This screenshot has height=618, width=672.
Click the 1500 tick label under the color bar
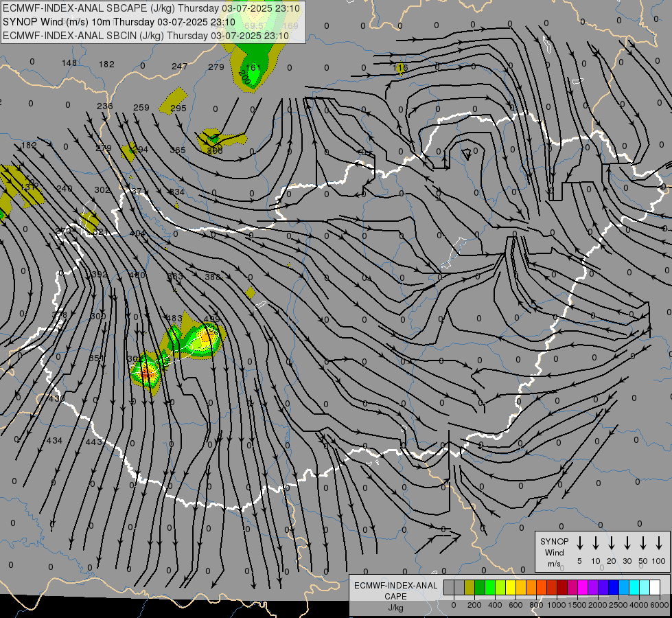tap(577, 605)
